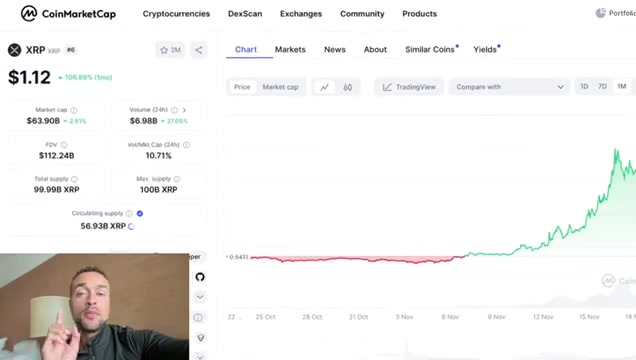
Task: Expand the Volume (24h) arrow
Action: tap(184, 110)
